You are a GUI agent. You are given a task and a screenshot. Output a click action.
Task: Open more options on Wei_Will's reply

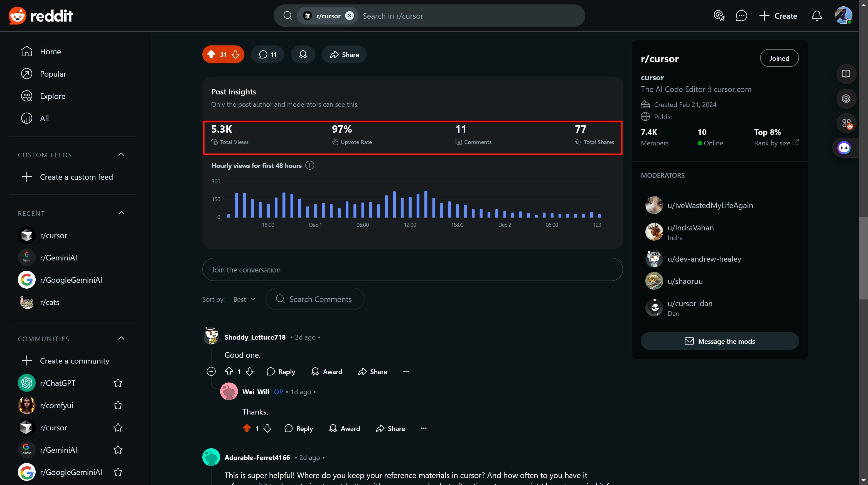(424, 428)
